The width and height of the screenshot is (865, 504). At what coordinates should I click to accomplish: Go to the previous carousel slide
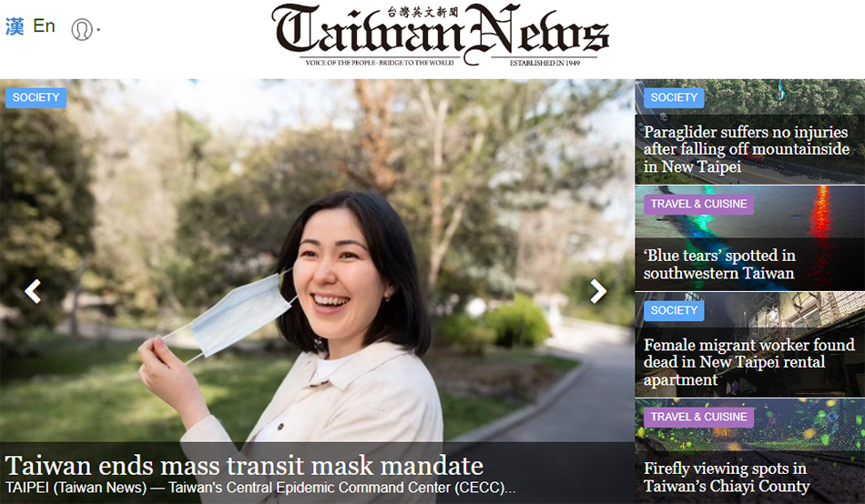point(33,291)
